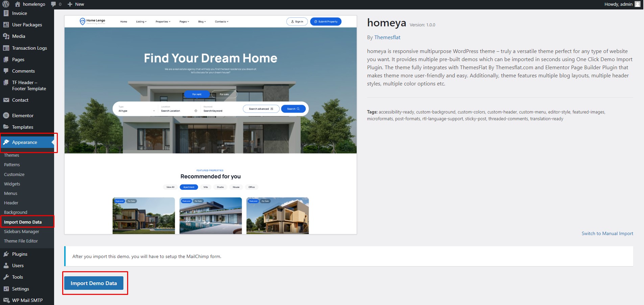Click the Media menu icon
The height and width of the screenshot is (305, 644).
6,36
